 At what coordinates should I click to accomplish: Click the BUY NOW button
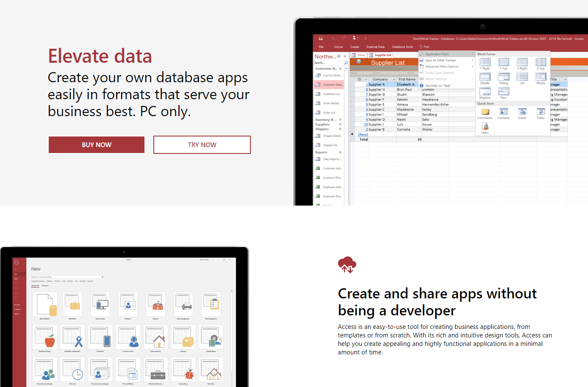click(96, 145)
